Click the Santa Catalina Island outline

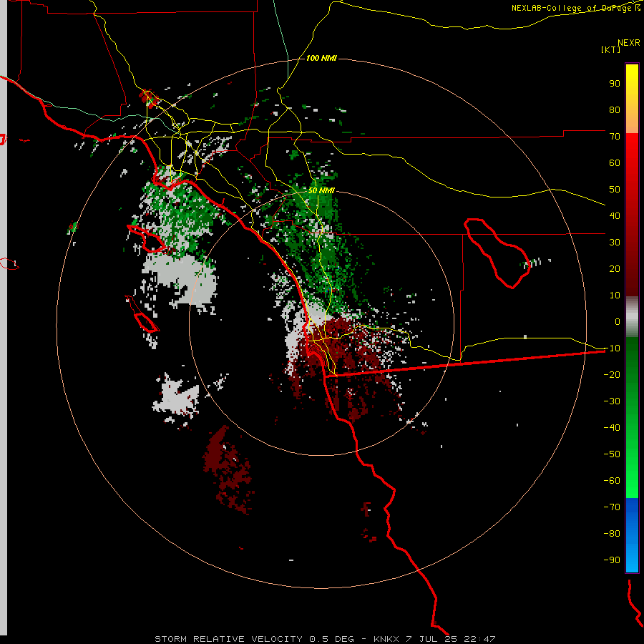(147, 239)
